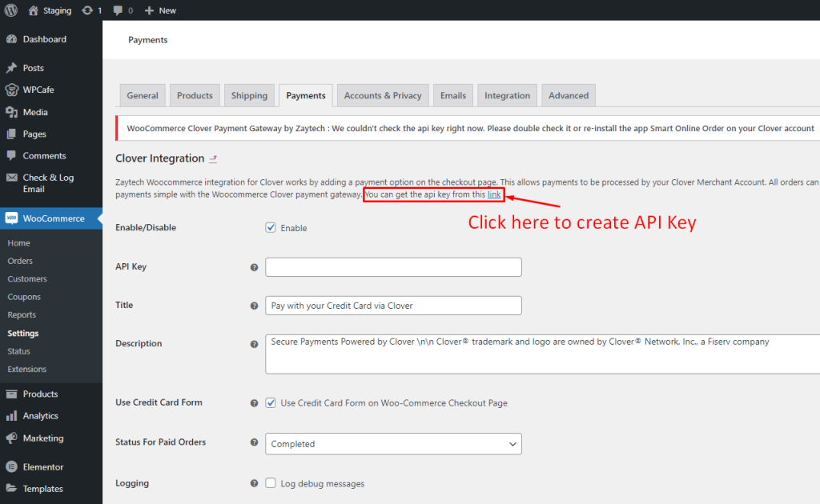Enable Log debug messages checkbox
This screenshot has height=504, width=820.
coord(271,482)
